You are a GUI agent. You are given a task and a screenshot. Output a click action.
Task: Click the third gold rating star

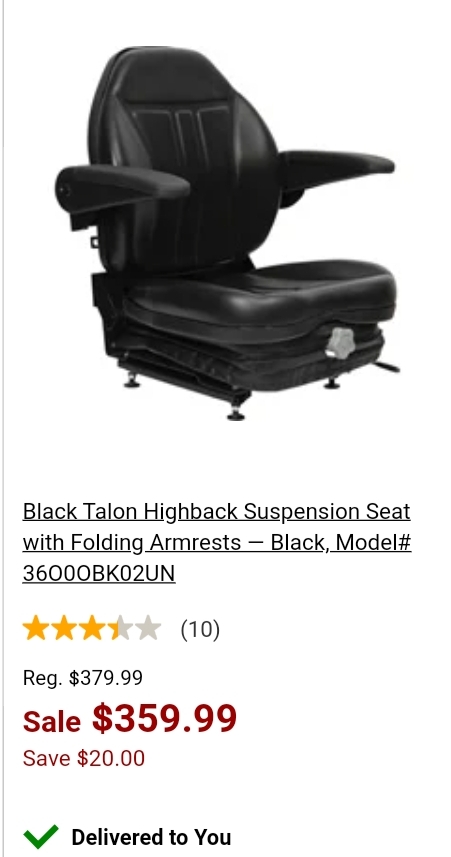pyautogui.click(x=92, y=629)
